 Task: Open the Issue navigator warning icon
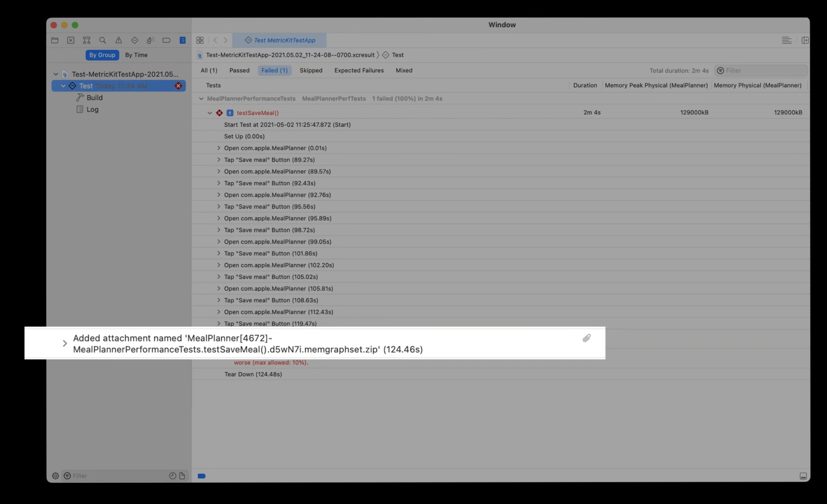tap(118, 40)
